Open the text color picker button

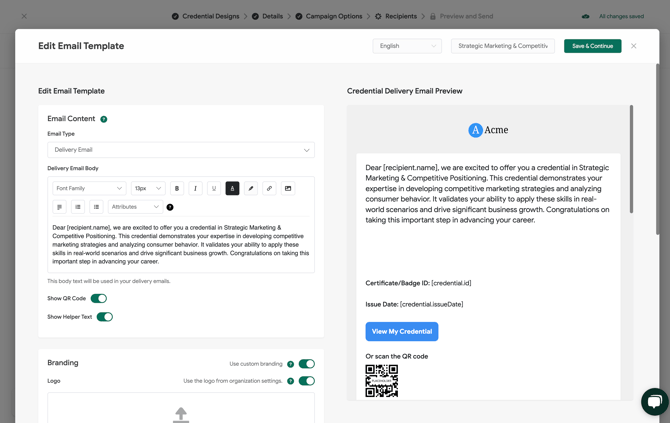232,188
